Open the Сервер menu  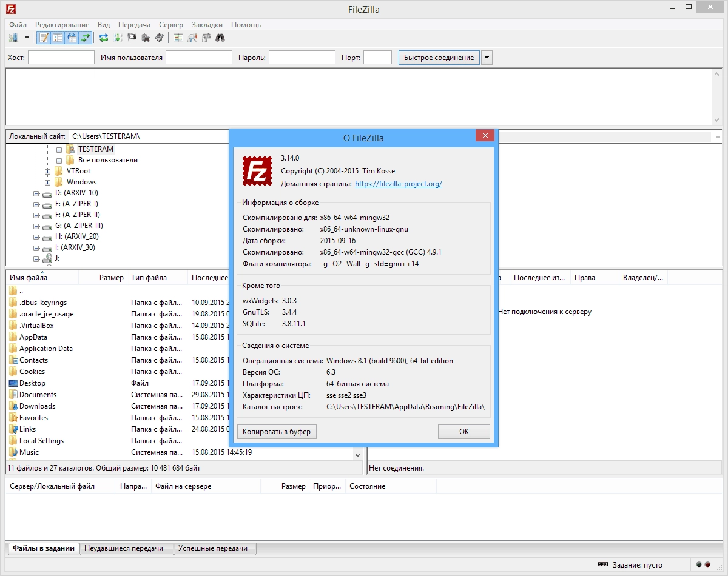(x=171, y=25)
